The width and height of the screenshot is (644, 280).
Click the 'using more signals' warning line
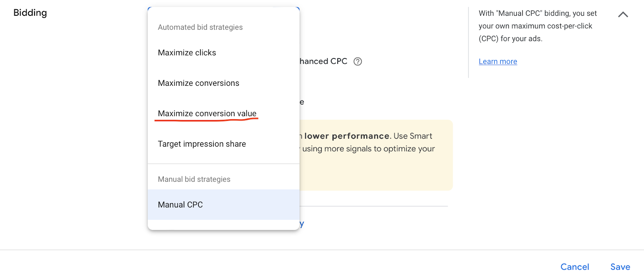(x=368, y=149)
